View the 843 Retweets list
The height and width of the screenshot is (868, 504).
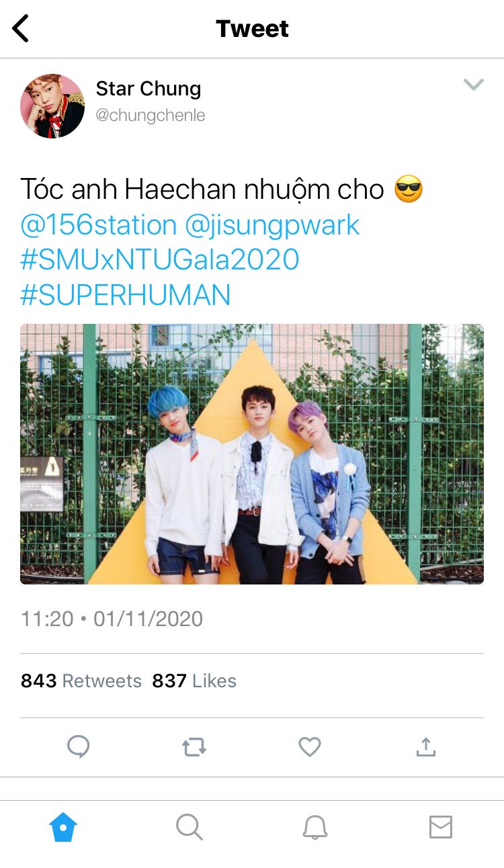(x=81, y=681)
